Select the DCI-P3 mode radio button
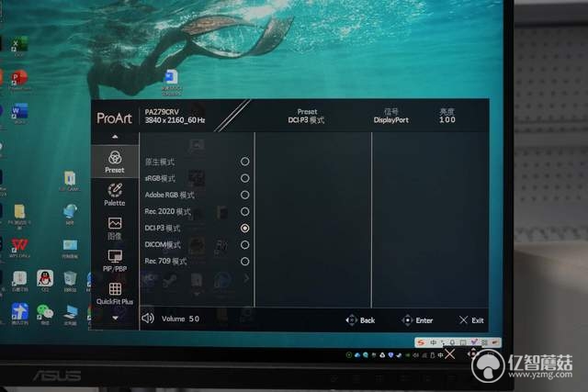The height and width of the screenshot is (392, 588). click(245, 228)
